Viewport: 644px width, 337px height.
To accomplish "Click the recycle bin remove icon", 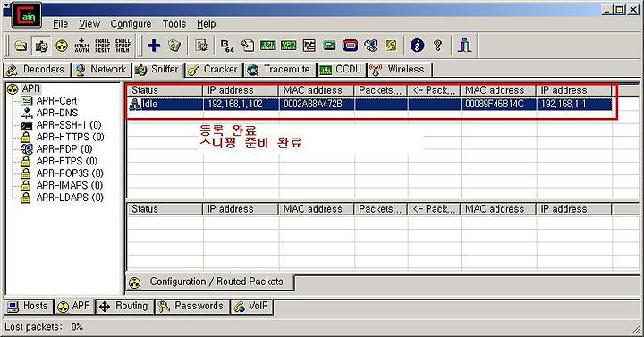I will click(174, 46).
